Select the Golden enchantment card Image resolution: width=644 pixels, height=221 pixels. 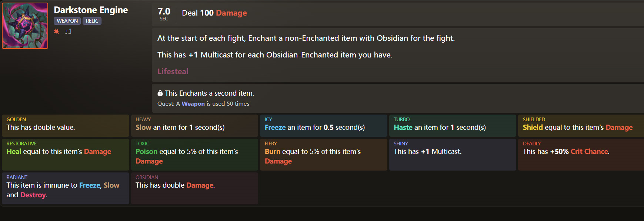pos(66,125)
